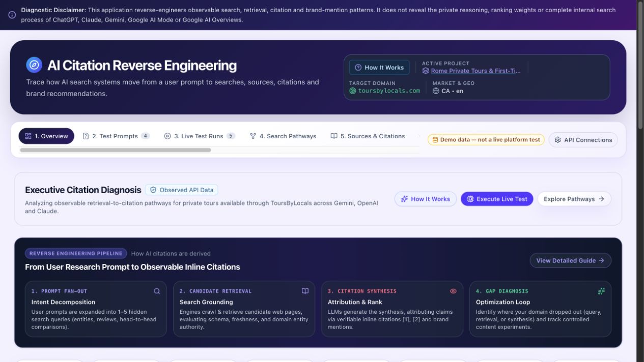
Task: Open the Rome Private Tours project link
Action: (475, 71)
